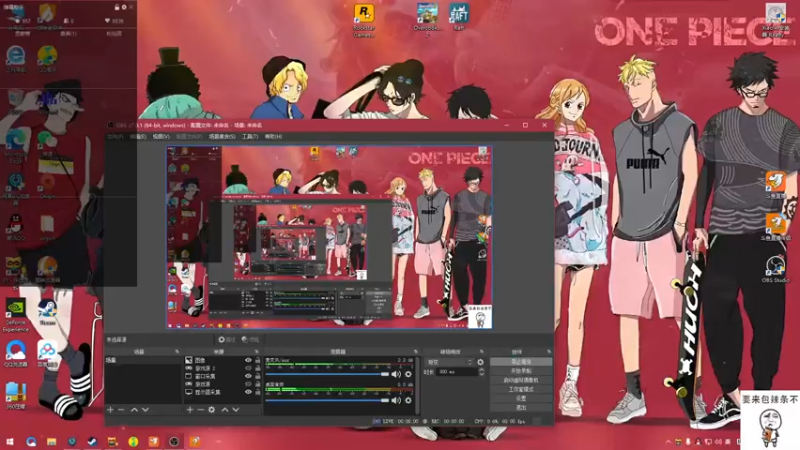The image size is (800, 450).
Task: Open source properties gear in Sources toolbar
Action: tap(212, 410)
